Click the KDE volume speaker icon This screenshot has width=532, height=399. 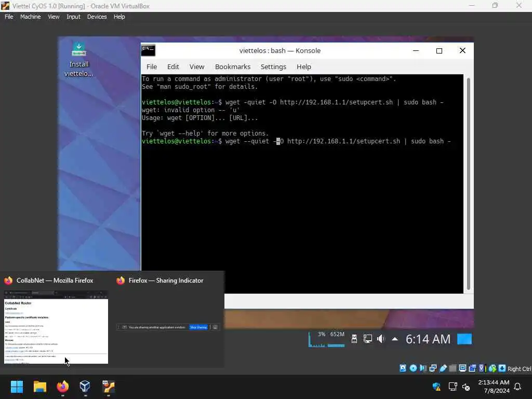click(x=381, y=339)
